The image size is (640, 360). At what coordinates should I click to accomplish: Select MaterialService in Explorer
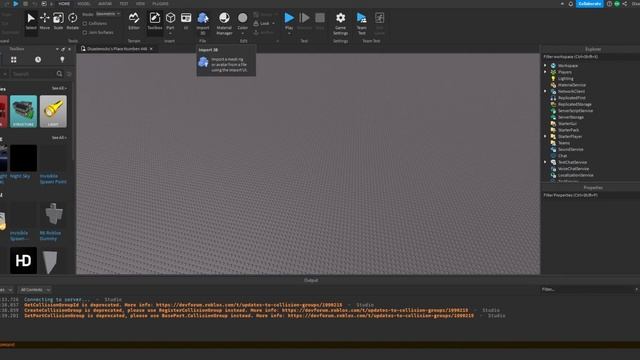pyautogui.click(x=571, y=85)
